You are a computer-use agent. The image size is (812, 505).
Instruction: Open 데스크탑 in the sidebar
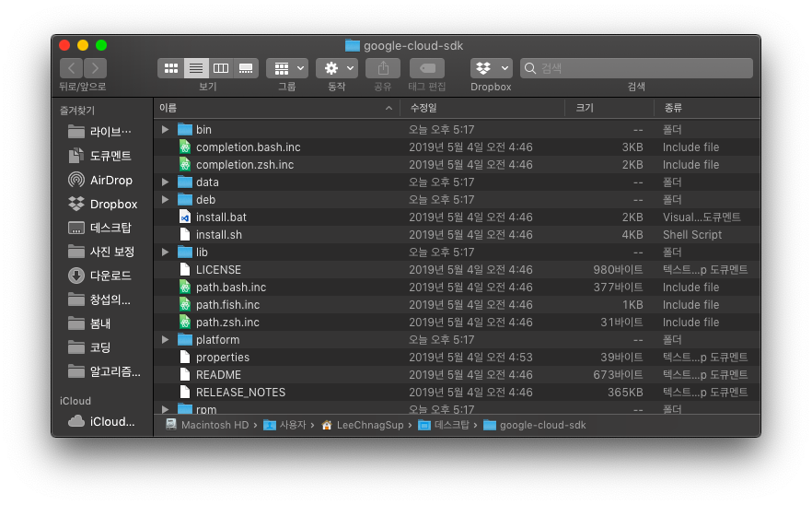tap(101, 228)
